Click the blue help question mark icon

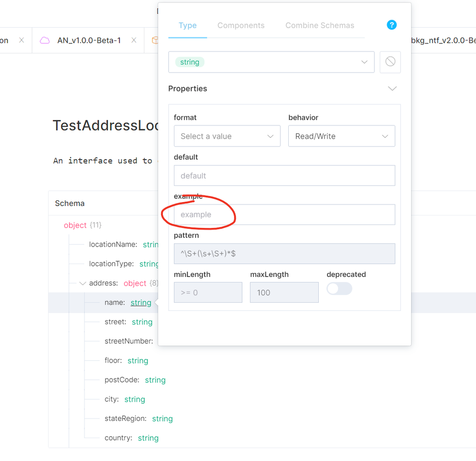point(392,25)
